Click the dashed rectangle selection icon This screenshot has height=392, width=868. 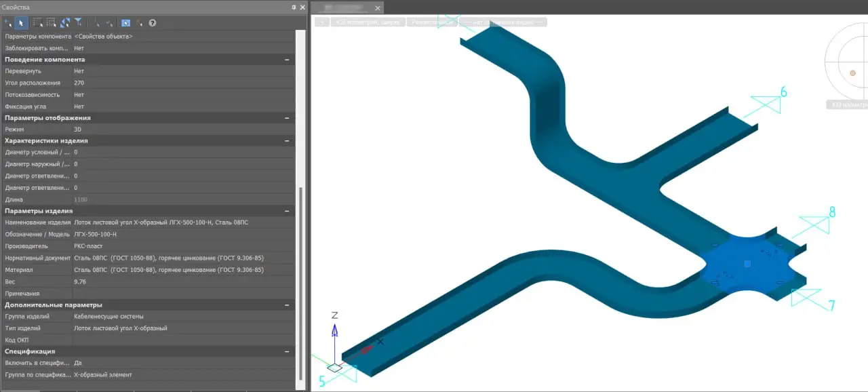tap(37, 23)
